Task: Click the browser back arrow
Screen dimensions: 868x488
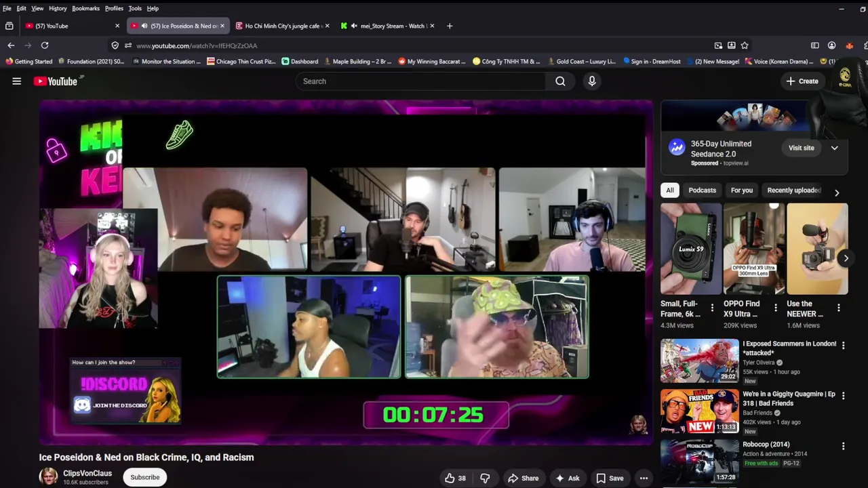Action: tap(11, 45)
